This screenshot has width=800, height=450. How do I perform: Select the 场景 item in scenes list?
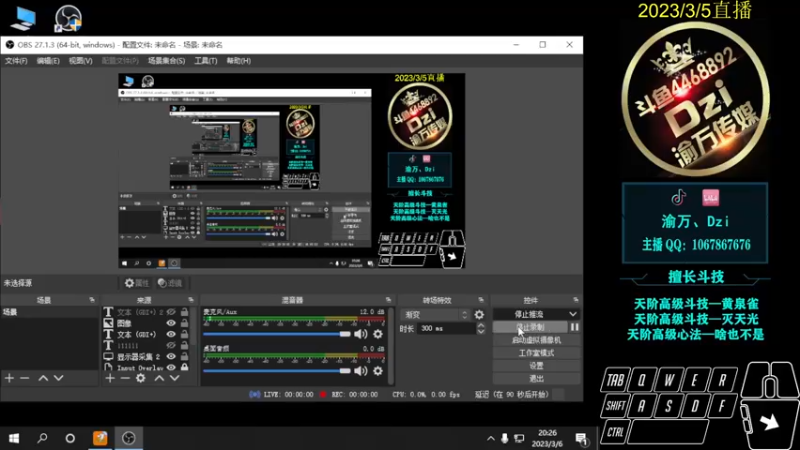(x=49, y=312)
